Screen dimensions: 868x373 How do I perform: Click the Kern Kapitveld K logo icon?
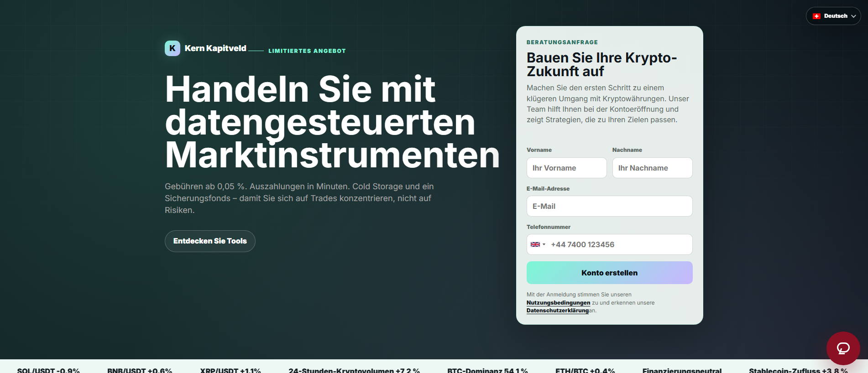[x=173, y=48]
